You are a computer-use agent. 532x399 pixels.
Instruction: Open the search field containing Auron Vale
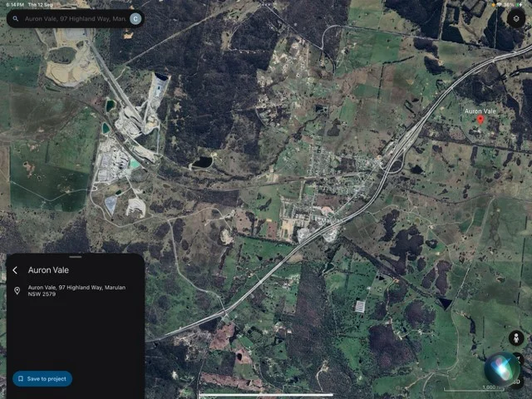point(76,18)
